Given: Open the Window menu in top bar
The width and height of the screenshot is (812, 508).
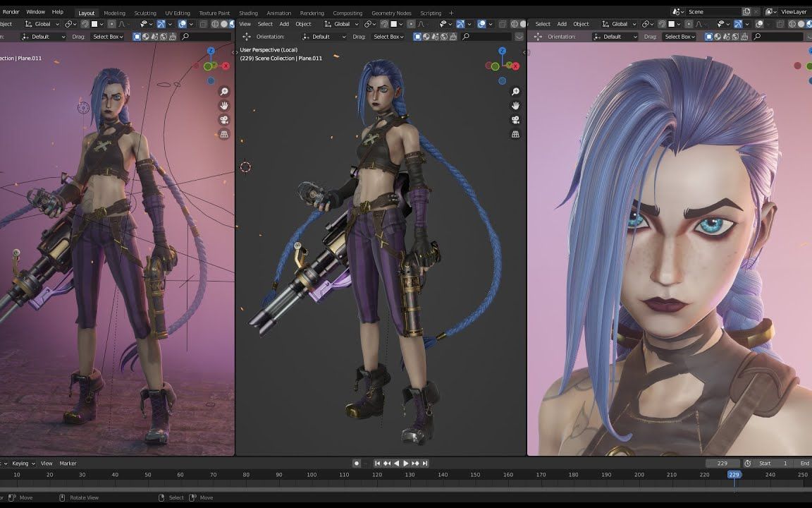Looking at the screenshot, I should click(x=35, y=12).
